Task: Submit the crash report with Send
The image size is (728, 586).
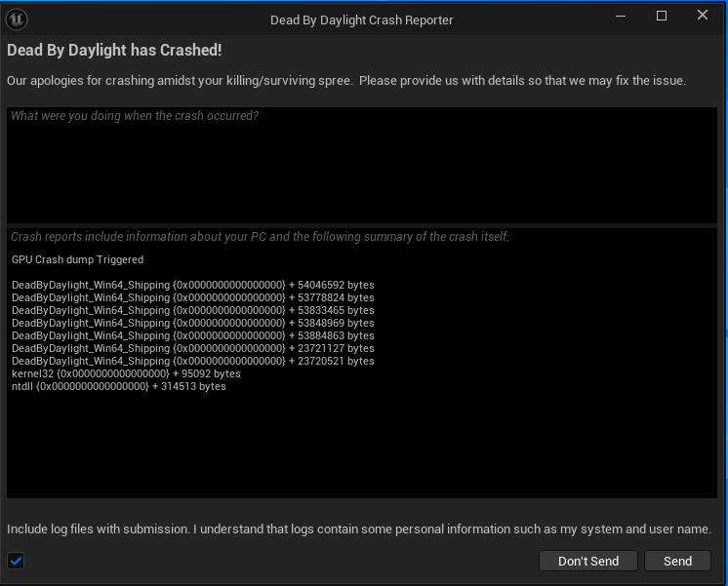Action: 677,561
